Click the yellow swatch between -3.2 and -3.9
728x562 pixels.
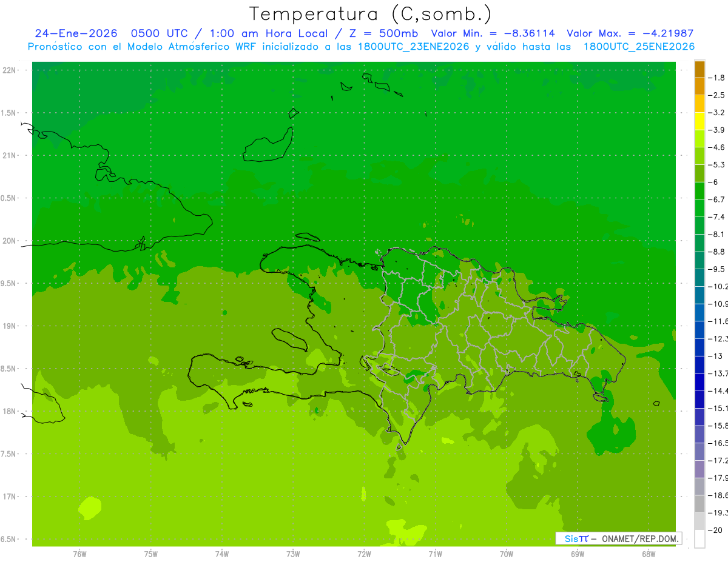pyautogui.click(x=699, y=121)
